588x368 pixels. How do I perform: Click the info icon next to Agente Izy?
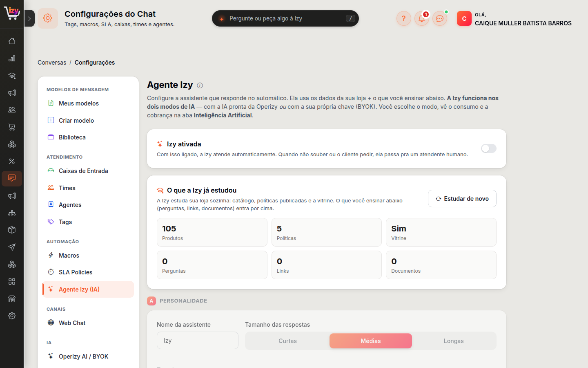point(200,85)
